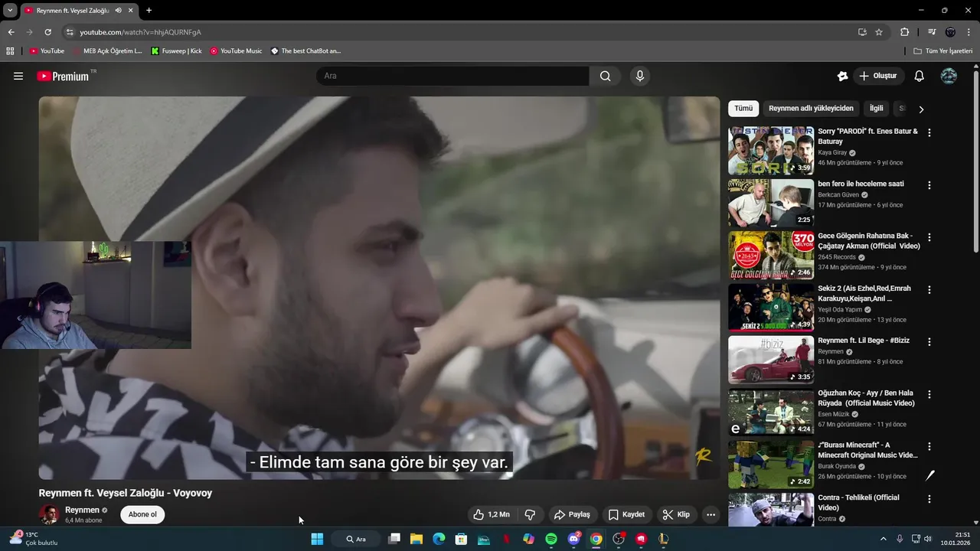Image resolution: width=980 pixels, height=551 pixels.
Task: Start voice search with microphone icon
Action: (640, 76)
